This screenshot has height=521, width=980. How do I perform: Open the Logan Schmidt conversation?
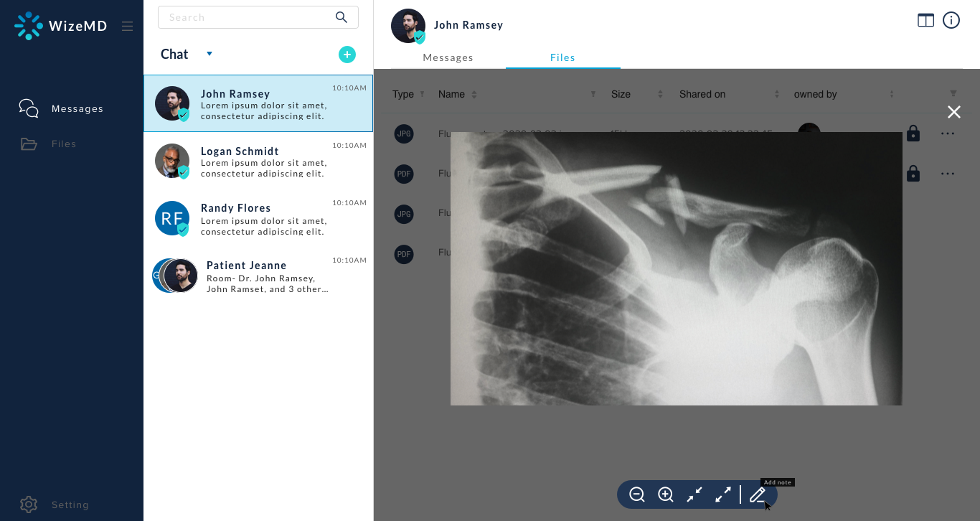tap(258, 161)
